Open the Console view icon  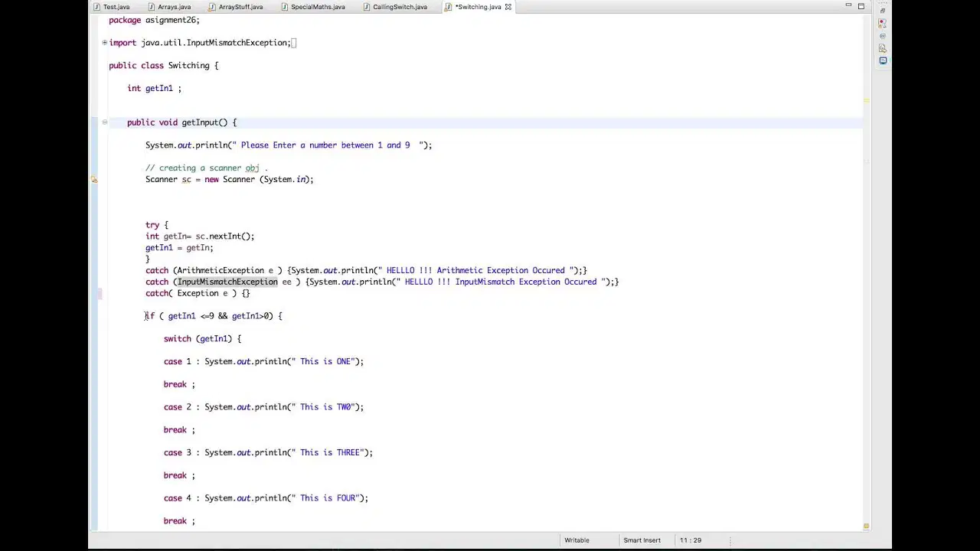click(x=882, y=60)
